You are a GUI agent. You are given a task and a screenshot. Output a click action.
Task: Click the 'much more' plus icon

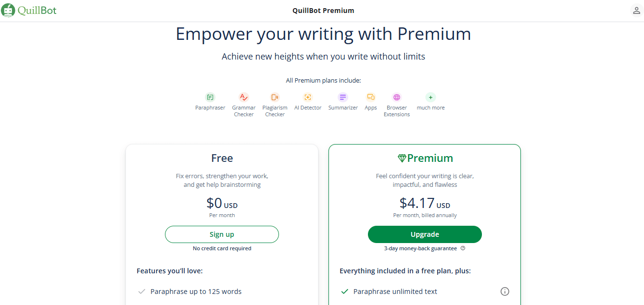tap(430, 97)
